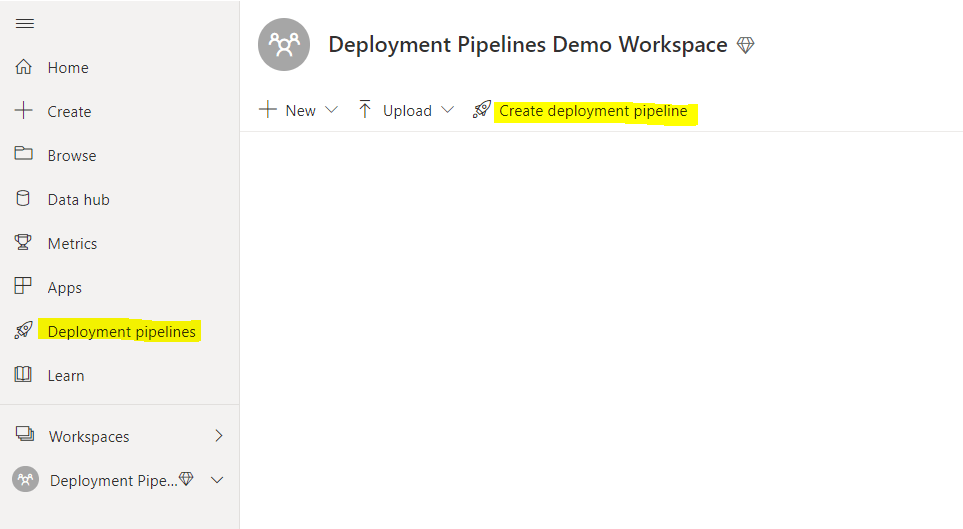Click the Data hub cylinder icon

click(x=24, y=199)
